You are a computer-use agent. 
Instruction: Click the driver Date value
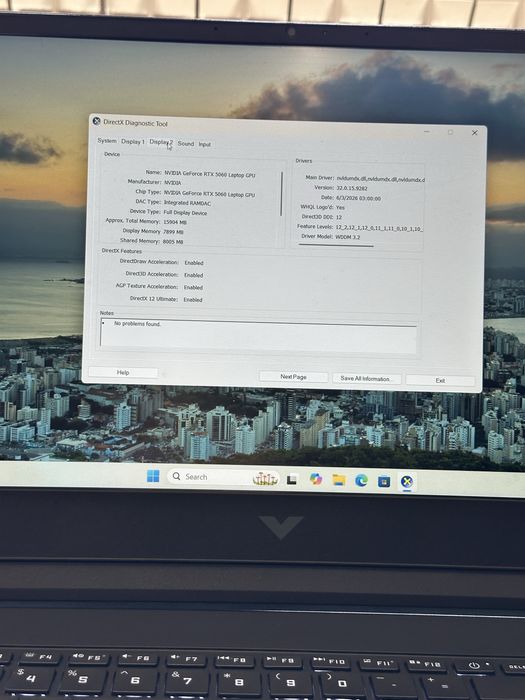pyautogui.click(x=358, y=198)
